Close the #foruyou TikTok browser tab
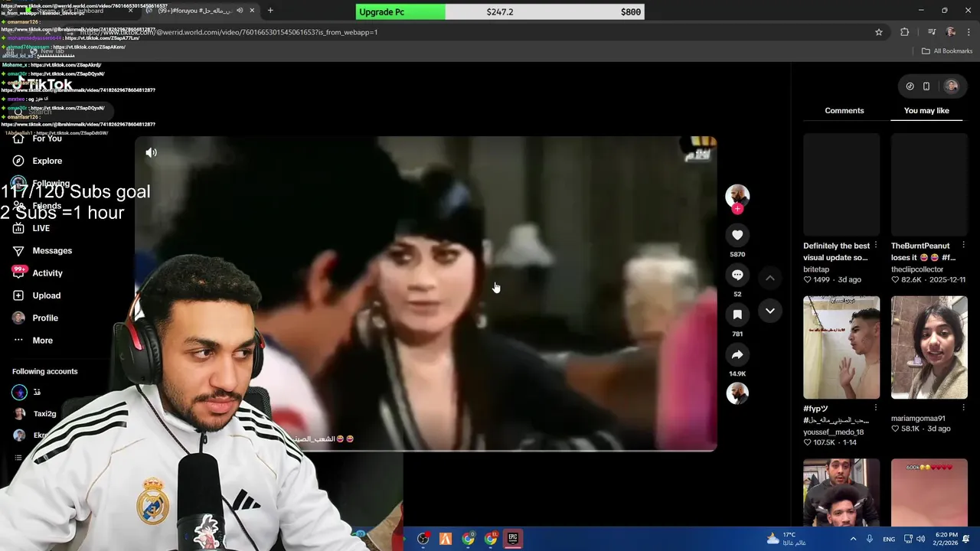 click(x=252, y=11)
